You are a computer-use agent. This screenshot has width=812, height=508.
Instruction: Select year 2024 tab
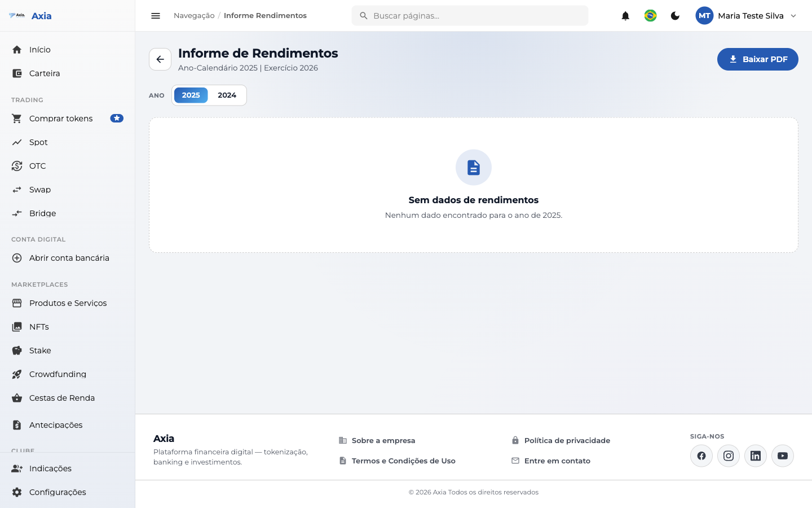click(x=227, y=95)
